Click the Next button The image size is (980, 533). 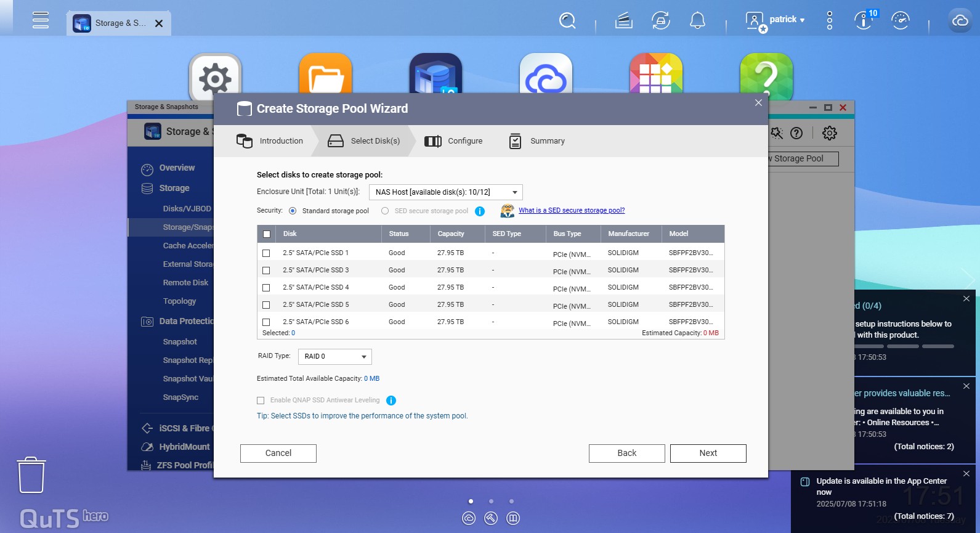tap(708, 454)
